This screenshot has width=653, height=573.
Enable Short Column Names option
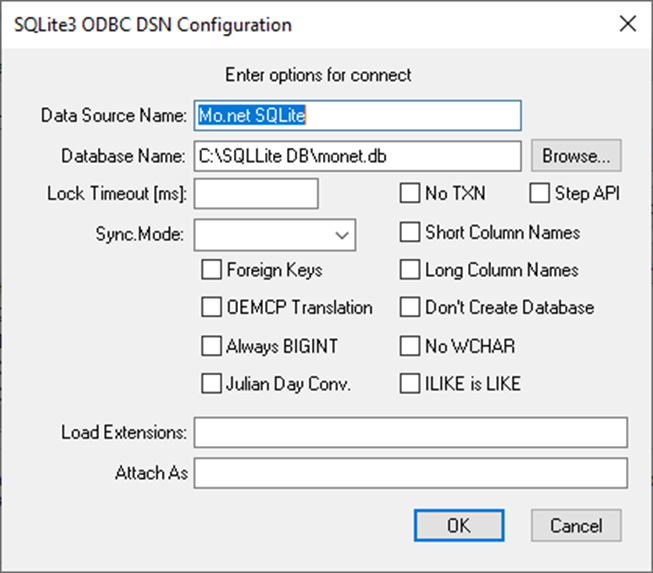click(410, 232)
